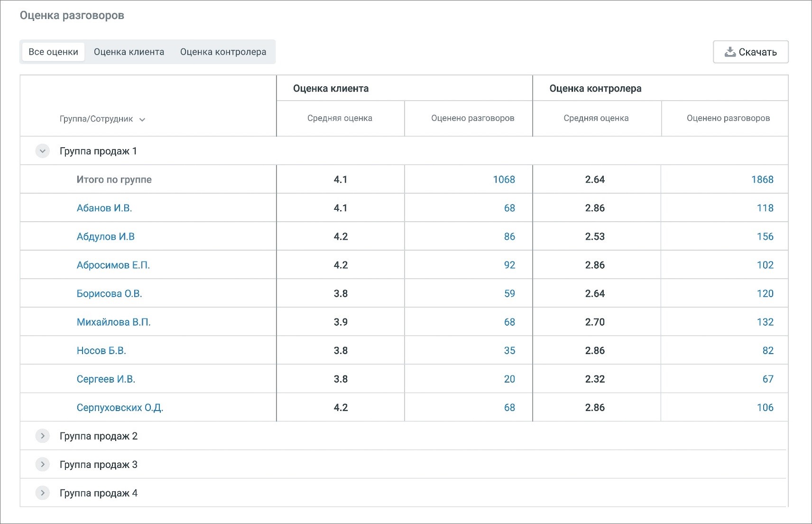Open group total 1868 controller-rated calls
Image resolution: width=812 pixels, height=524 pixels.
tap(762, 179)
